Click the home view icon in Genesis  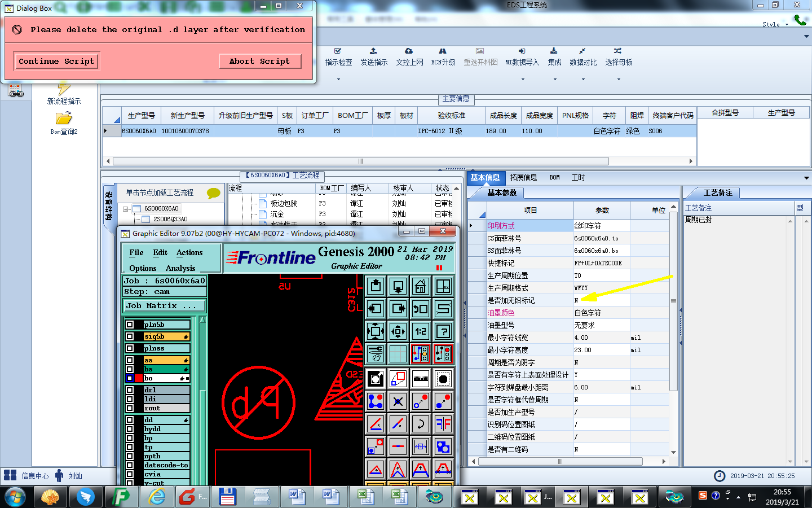[421, 286]
